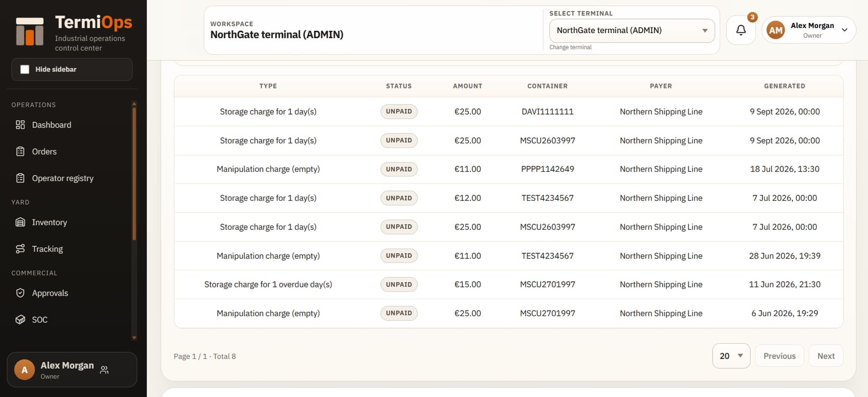Click the sidebar scrollbar thumb
The image size is (868, 397).
pos(134,173)
